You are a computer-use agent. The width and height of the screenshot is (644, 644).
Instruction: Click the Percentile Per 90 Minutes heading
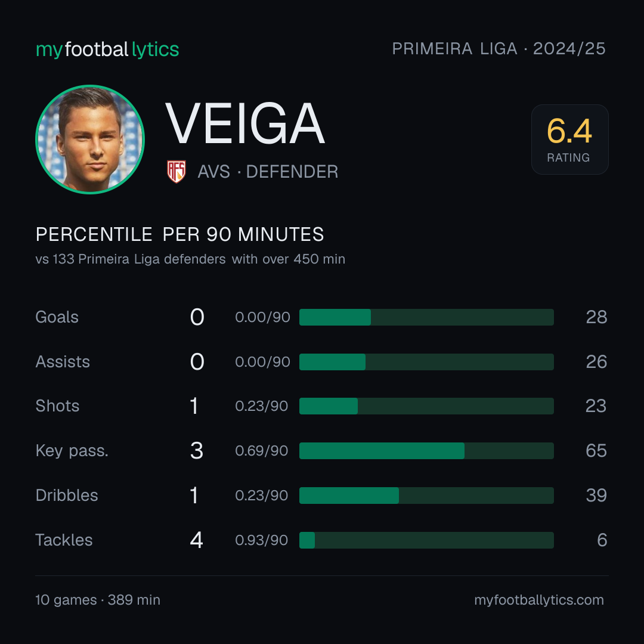pos(180,234)
